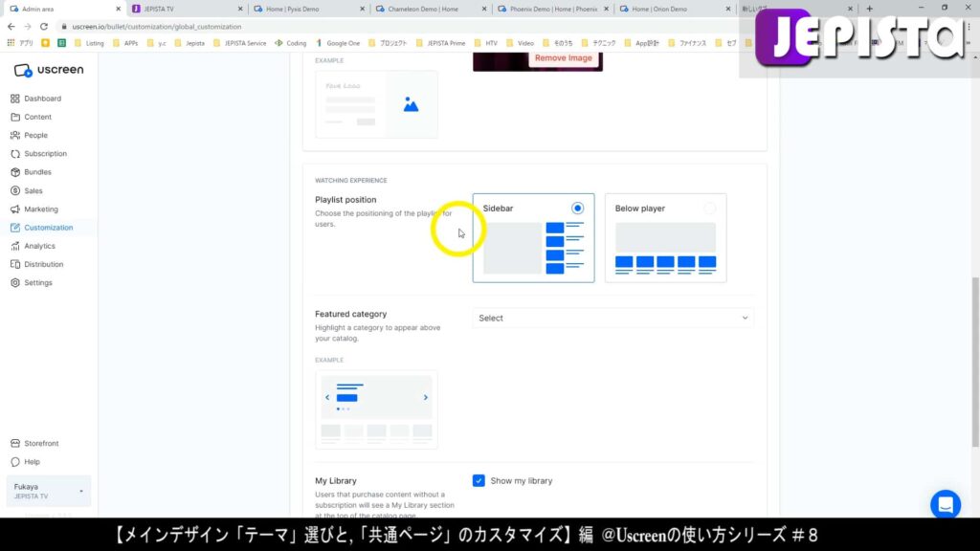This screenshot has width=980, height=551.
Task: Open the JEPISTA Prime bookmark folder
Action: (440, 43)
